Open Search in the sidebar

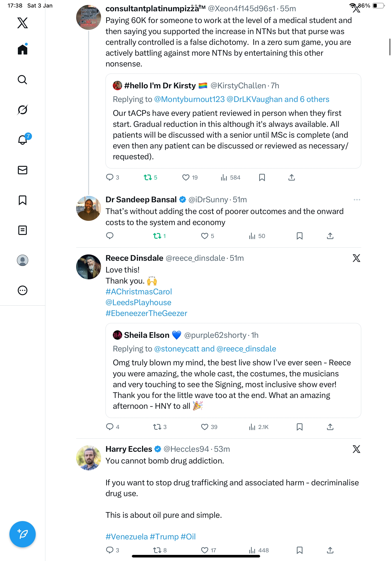click(23, 80)
